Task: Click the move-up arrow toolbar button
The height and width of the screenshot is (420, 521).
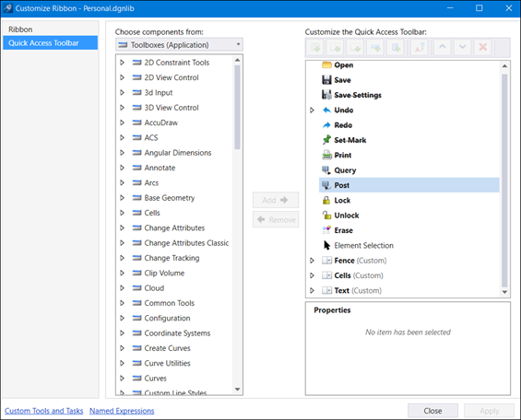Action: (x=443, y=47)
